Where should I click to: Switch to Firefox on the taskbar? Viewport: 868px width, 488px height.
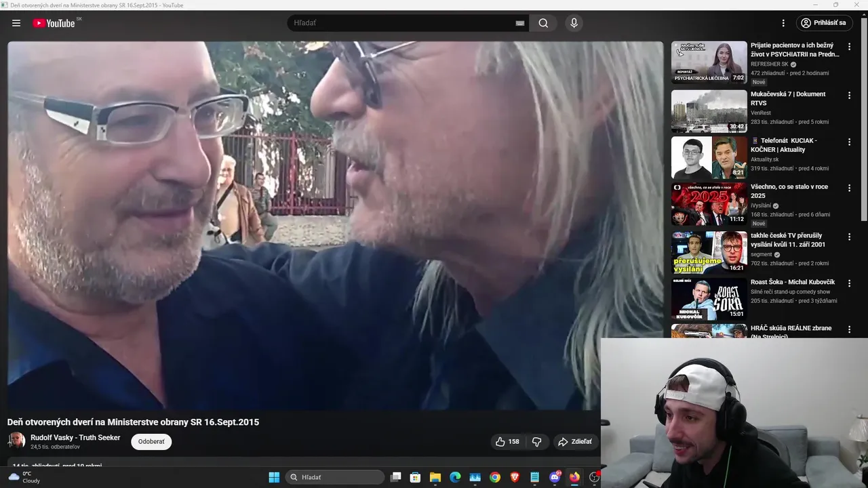coord(574,477)
